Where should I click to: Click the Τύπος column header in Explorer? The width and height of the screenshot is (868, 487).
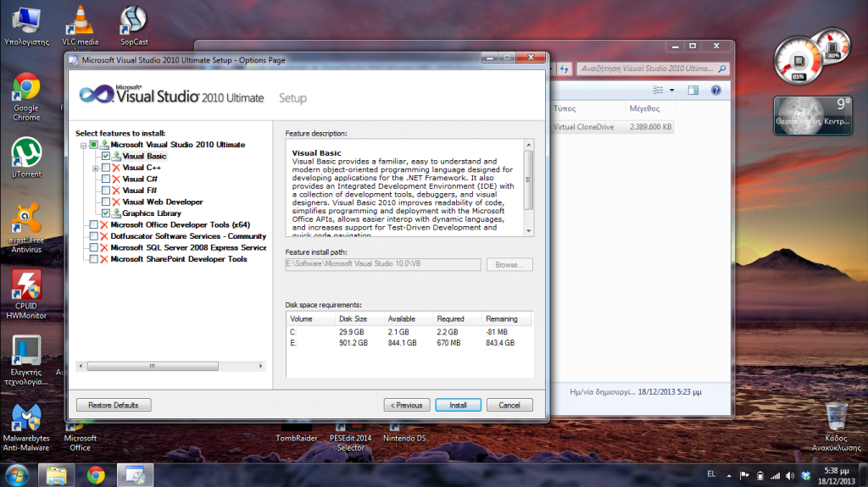coord(588,108)
